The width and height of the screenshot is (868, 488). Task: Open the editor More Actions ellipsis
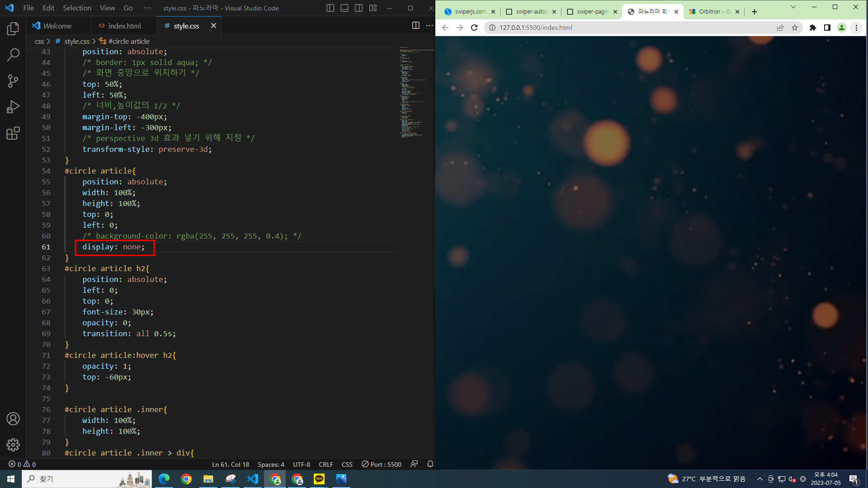pyautogui.click(x=429, y=26)
